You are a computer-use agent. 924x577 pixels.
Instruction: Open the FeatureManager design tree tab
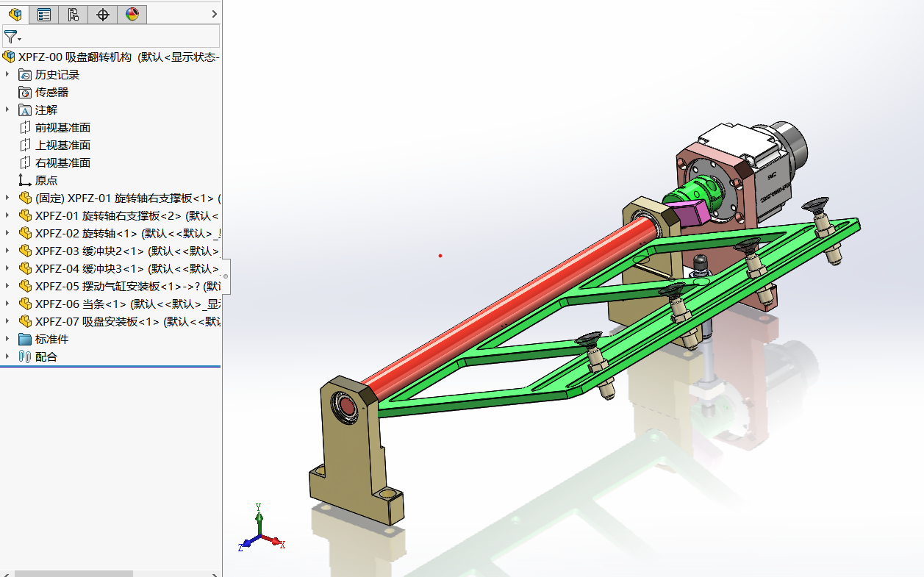pos(15,14)
